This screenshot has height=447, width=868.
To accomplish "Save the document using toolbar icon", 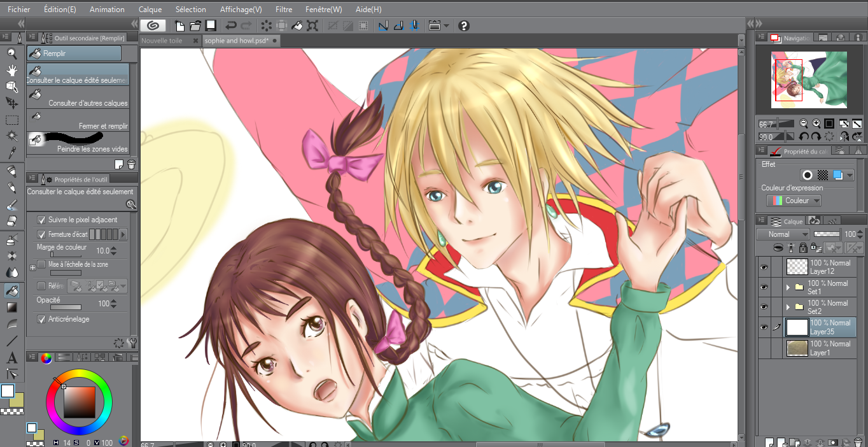I will point(211,25).
